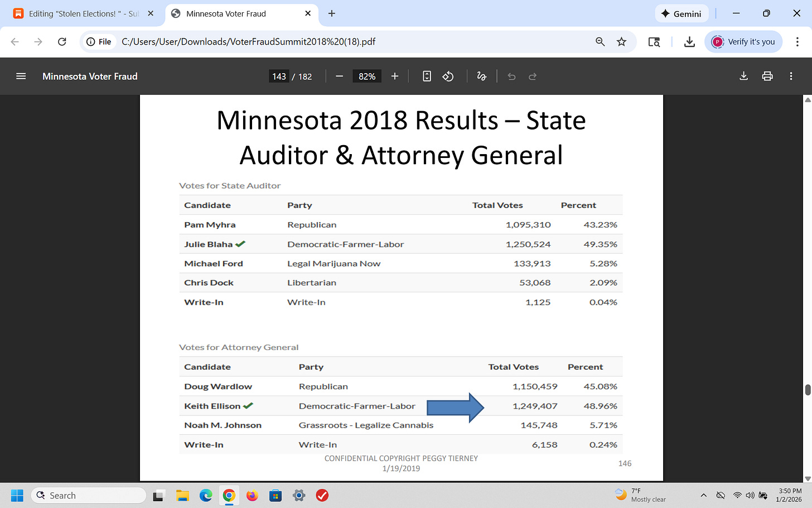Click Grassroots - Legalize Cannabis party text
This screenshot has height=508, width=812.
(x=366, y=425)
